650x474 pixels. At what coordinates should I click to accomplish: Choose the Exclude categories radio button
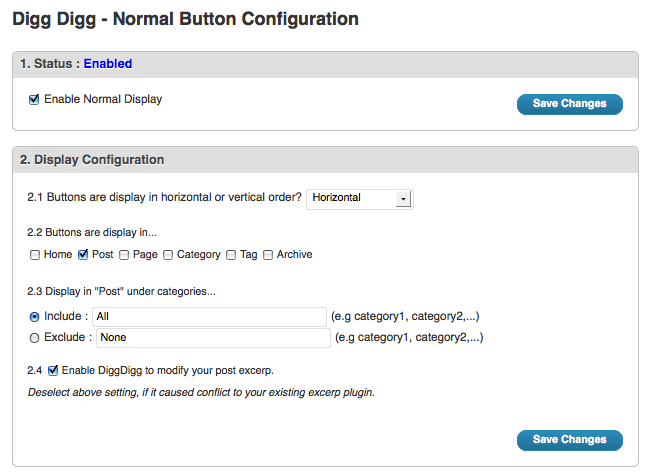point(35,338)
